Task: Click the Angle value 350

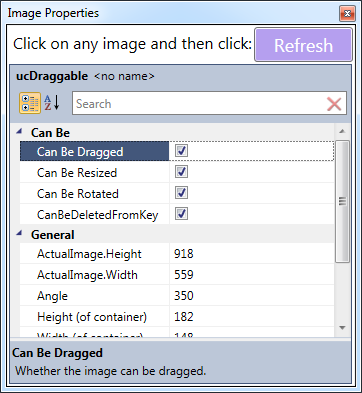Action: click(x=184, y=296)
